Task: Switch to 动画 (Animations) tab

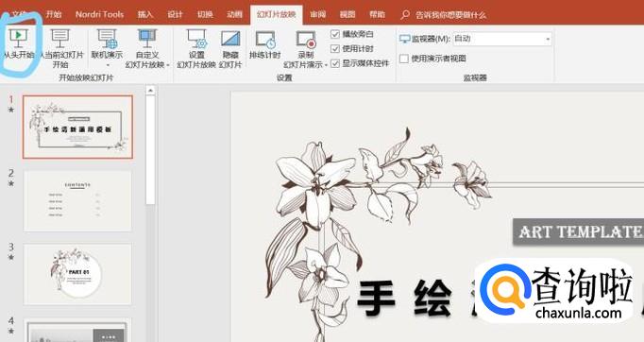Action: point(234,14)
